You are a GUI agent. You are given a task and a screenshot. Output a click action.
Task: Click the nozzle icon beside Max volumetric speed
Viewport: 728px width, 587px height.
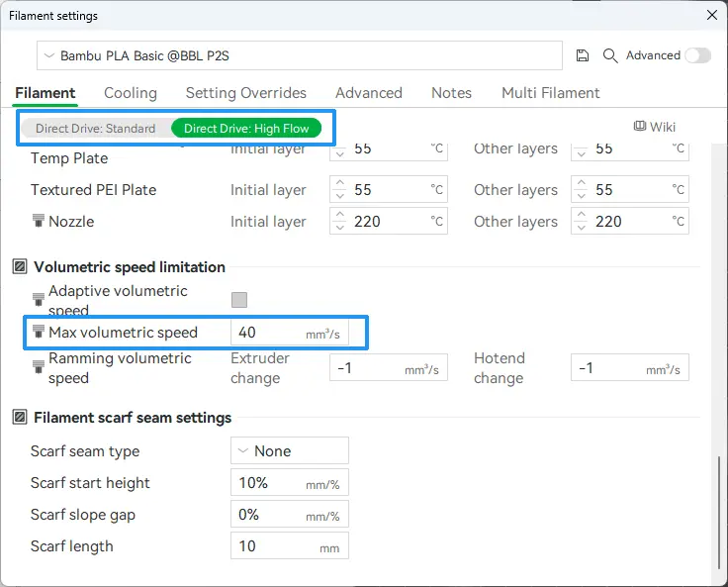39,332
